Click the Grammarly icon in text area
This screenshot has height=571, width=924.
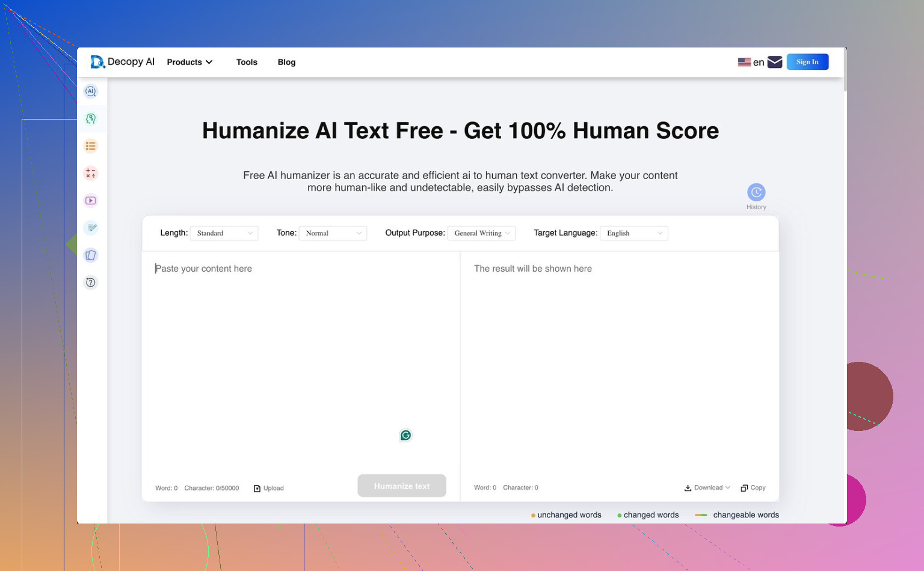[405, 435]
